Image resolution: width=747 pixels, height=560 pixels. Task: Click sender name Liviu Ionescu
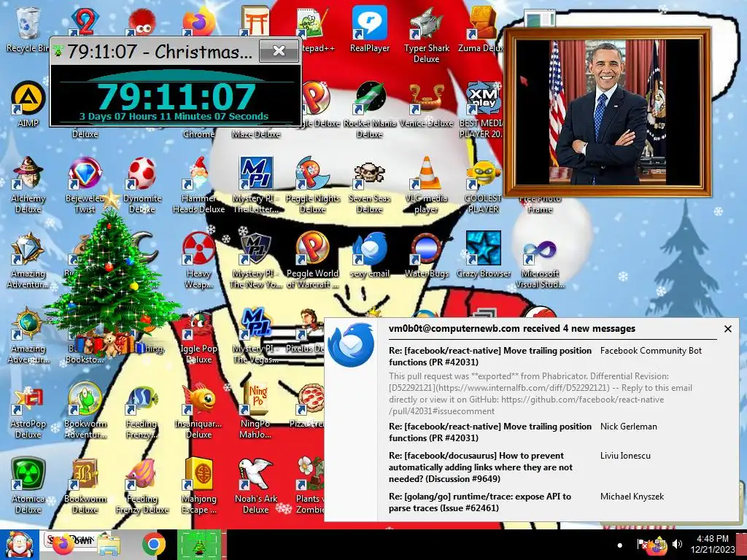point(625,456)
